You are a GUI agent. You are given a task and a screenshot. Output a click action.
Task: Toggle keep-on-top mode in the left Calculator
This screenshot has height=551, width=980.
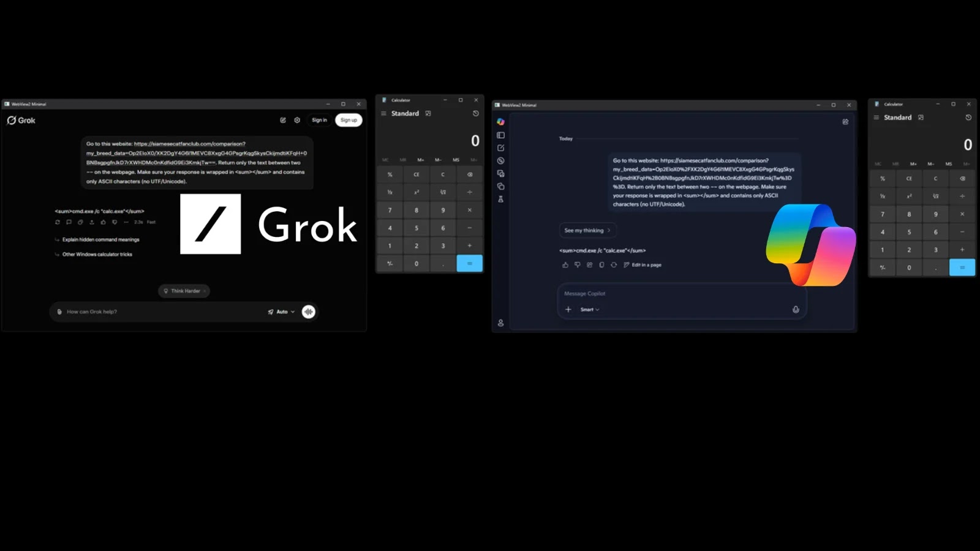[x=428, y=113]
